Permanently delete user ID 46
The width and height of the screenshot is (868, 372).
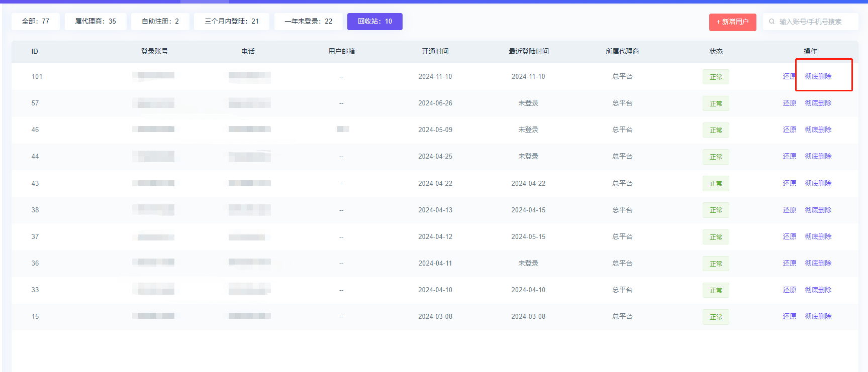(818, 130)
